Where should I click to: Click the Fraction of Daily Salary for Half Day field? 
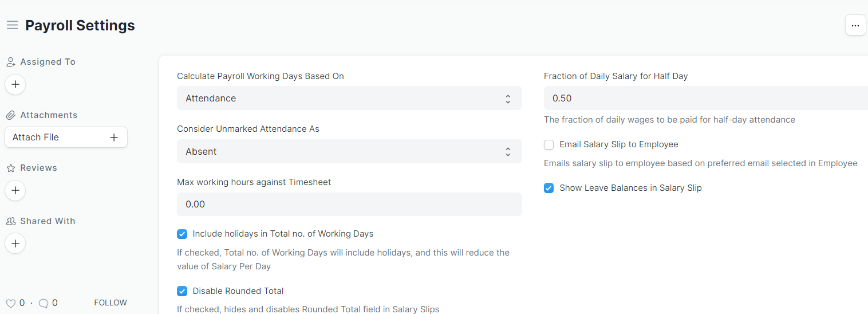(706, 98)
